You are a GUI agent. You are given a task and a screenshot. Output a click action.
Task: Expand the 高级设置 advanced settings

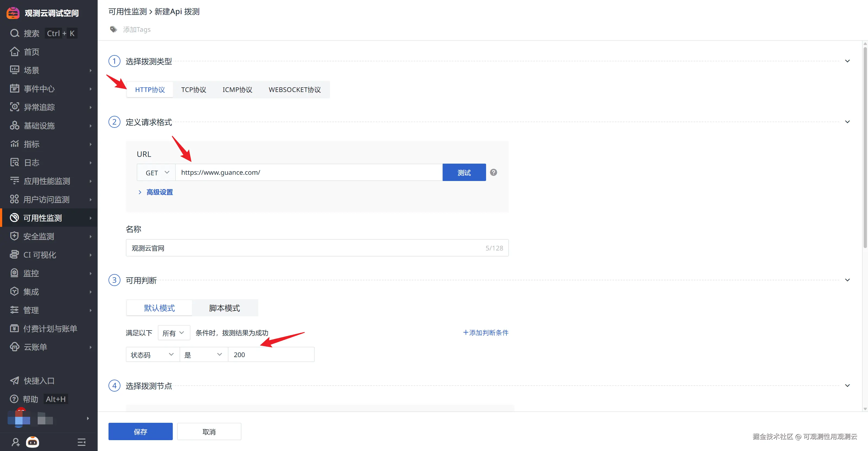pyautogui.click(x=159, y=192)
